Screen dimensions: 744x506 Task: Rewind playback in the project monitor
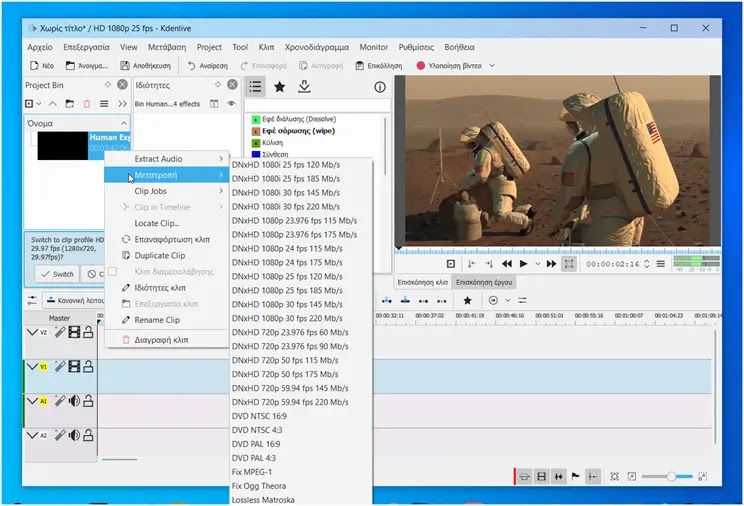click(x=507, y=264)
